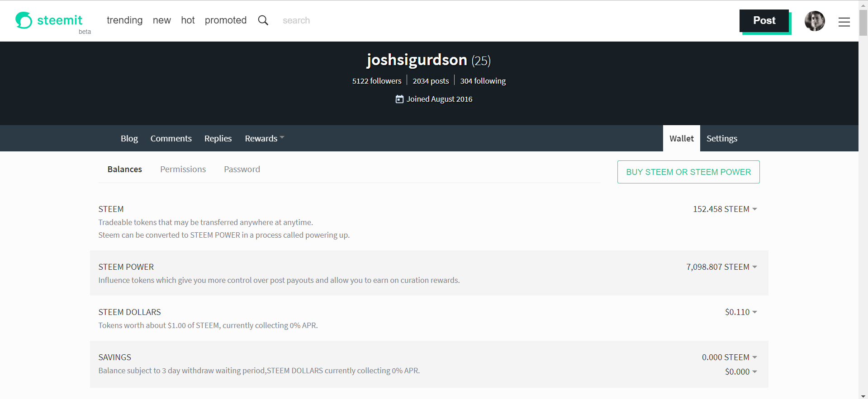Click the STEEM balance heading

111,209
